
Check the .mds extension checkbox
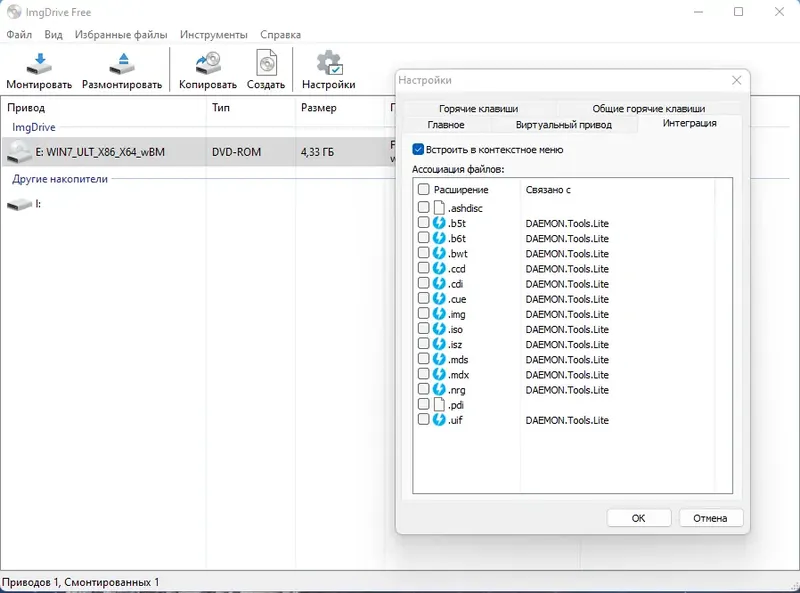(423, 358)
